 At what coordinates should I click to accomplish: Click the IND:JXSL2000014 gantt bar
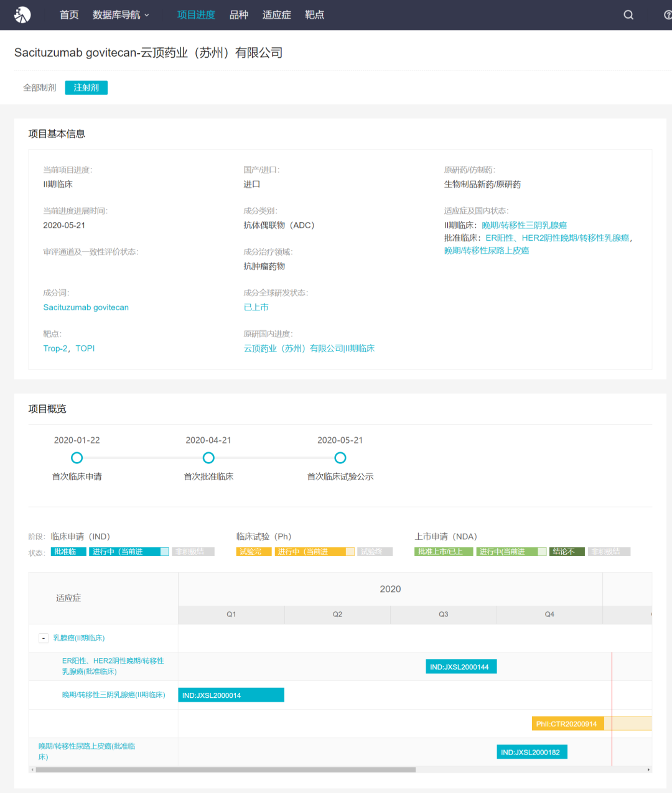coord(231,695)
